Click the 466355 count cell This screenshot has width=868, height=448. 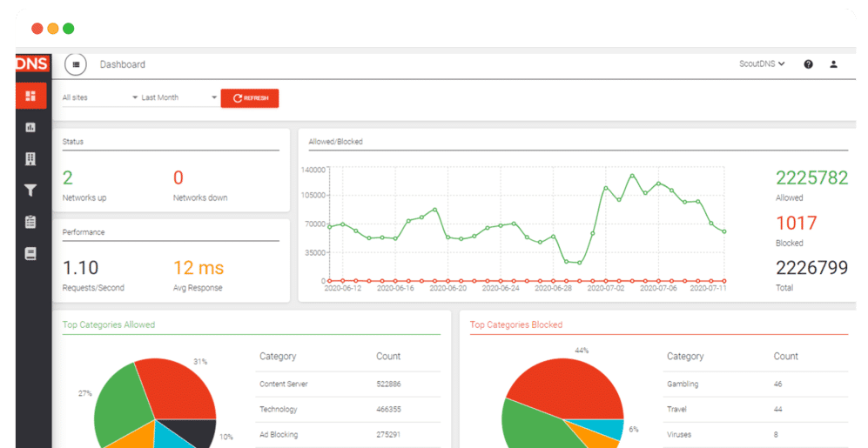pos(388,409)
